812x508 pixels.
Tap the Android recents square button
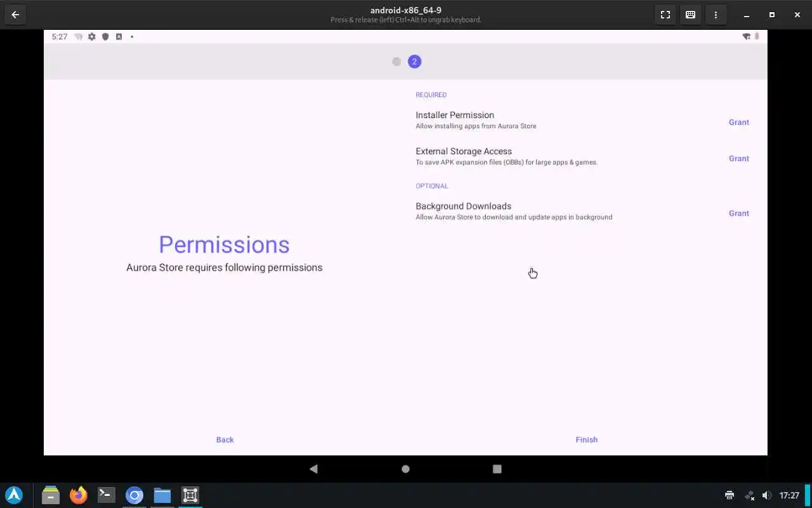497,469
